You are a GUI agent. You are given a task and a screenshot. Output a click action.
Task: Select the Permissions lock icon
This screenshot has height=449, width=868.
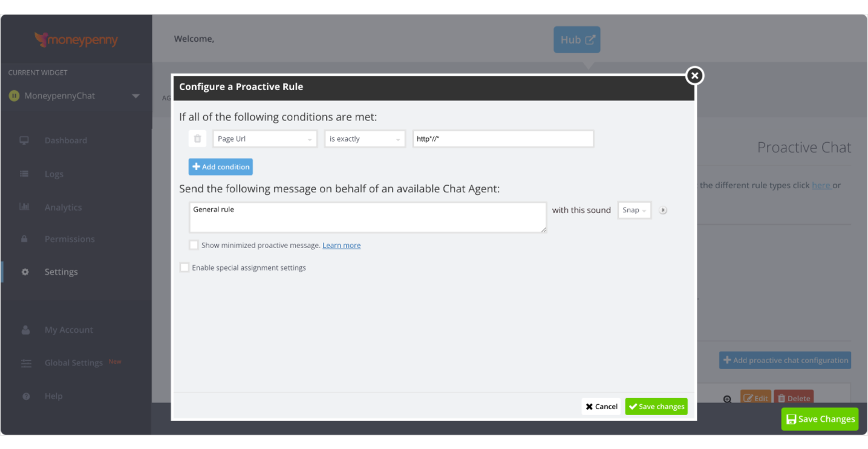coord(24,238)
